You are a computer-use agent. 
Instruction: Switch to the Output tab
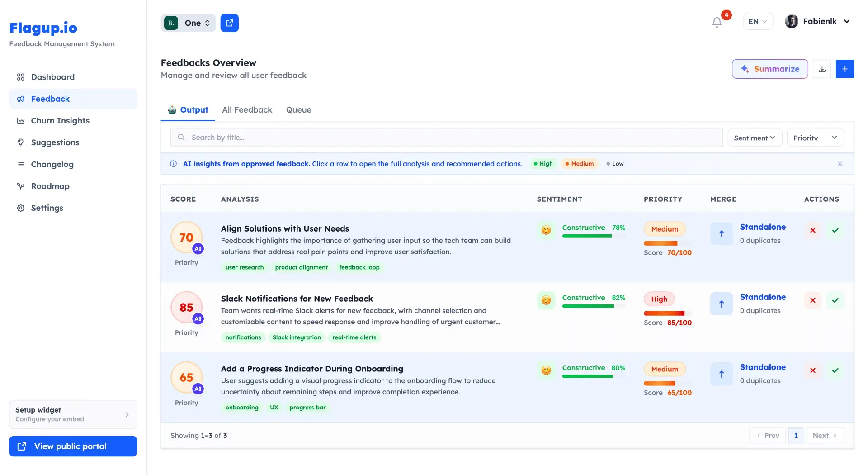tap(188, 110)
